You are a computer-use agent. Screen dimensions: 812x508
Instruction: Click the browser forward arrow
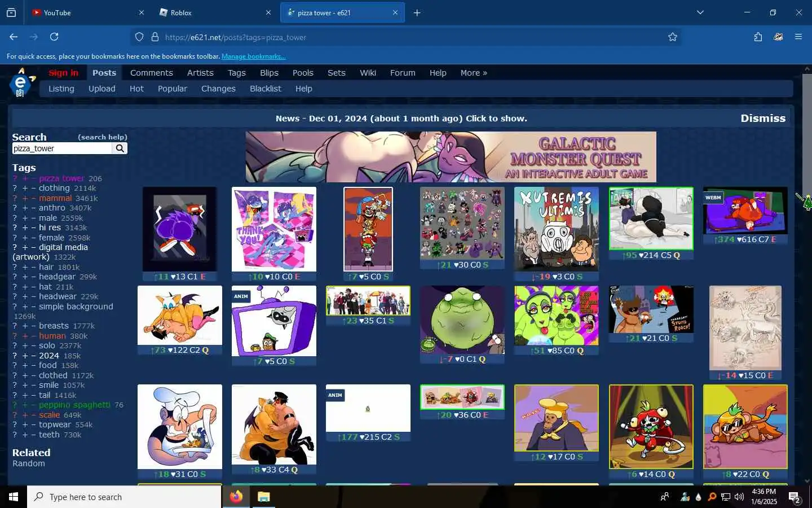pos(34,37)
